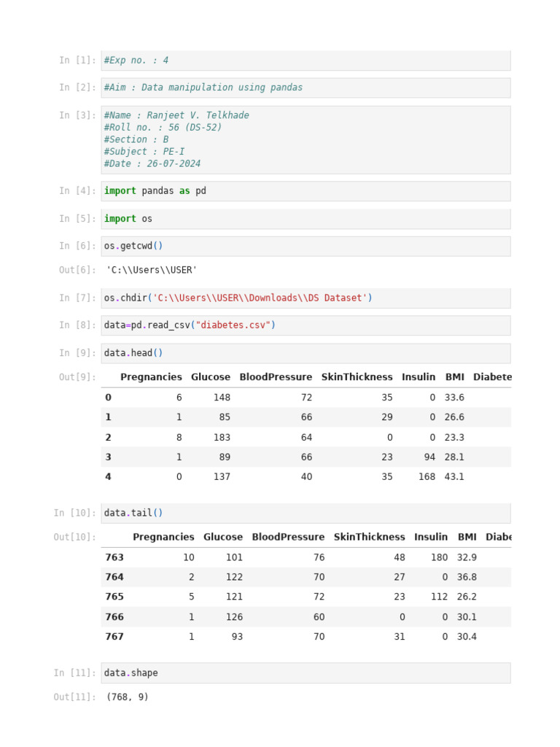Viewport: 560px width, 747px height.
Task: Click the os.chdir code cell
Action: 306,298
